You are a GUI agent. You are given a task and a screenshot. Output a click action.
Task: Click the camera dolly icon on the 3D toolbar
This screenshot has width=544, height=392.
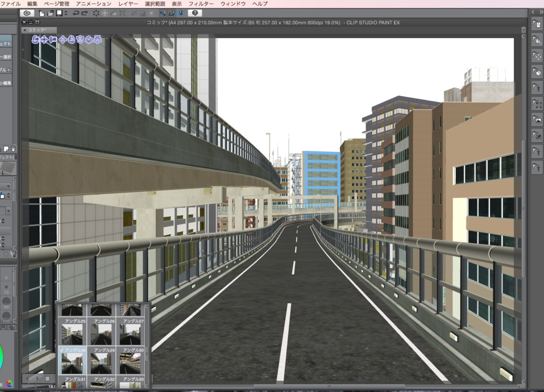[x=53, y=39]
